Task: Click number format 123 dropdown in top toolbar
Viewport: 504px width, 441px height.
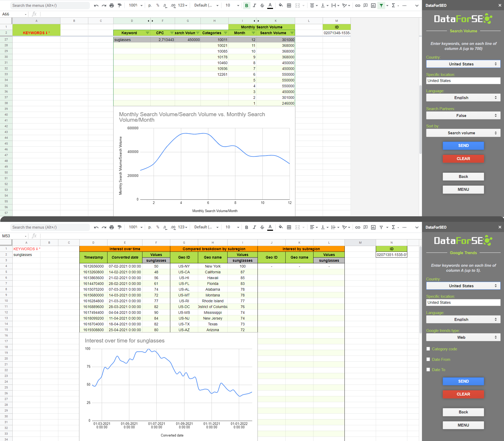Action: click(183, 6)
